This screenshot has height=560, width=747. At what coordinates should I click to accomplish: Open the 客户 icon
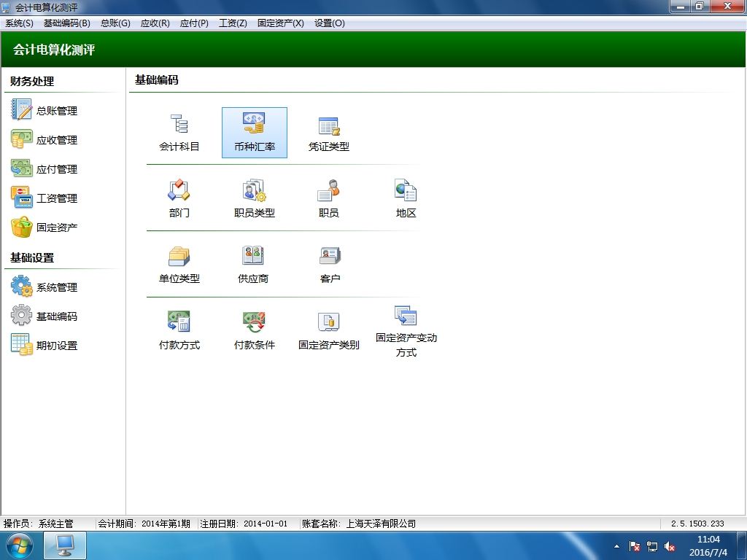coord(330,265)
